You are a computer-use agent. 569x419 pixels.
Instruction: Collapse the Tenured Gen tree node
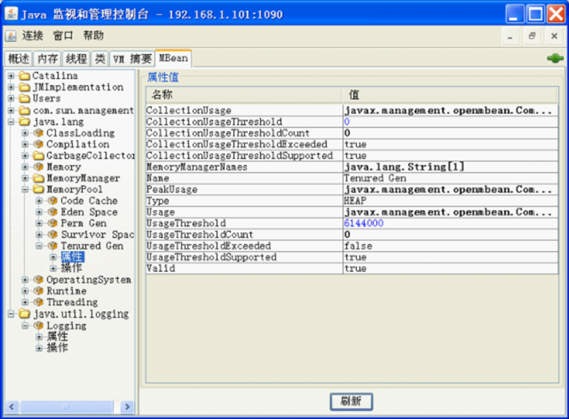(40, 246)
